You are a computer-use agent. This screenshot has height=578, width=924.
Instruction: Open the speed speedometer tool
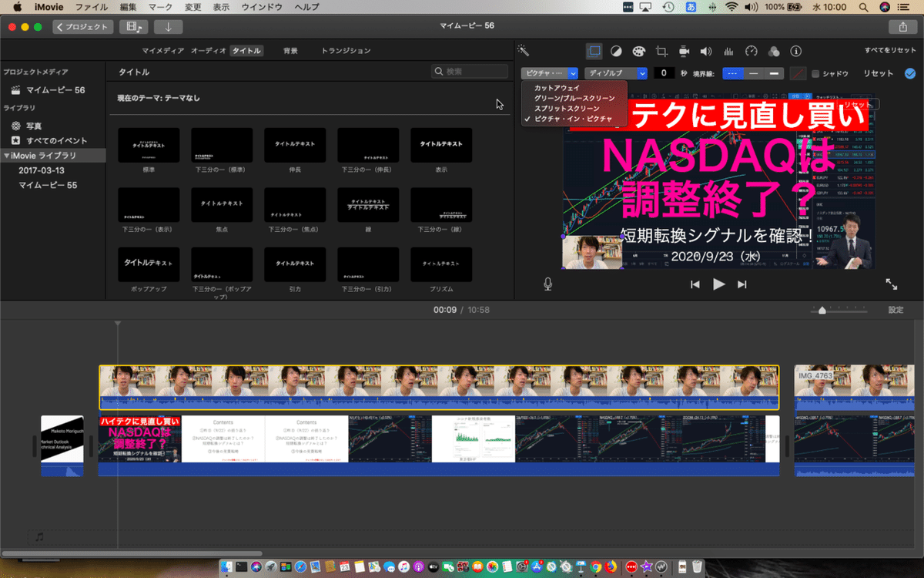coord(752,51)
